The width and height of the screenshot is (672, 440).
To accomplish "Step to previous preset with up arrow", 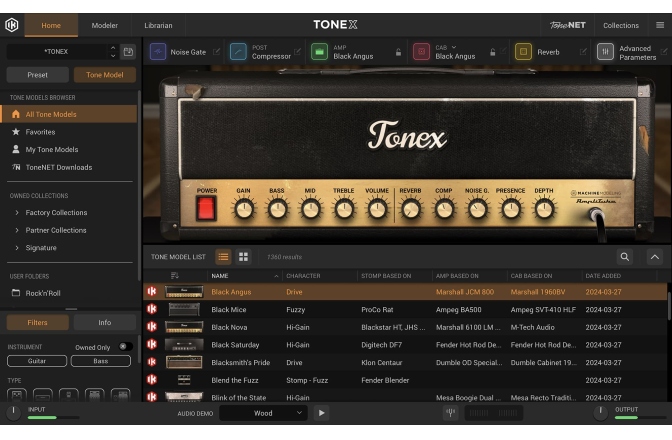I will 113,48.
